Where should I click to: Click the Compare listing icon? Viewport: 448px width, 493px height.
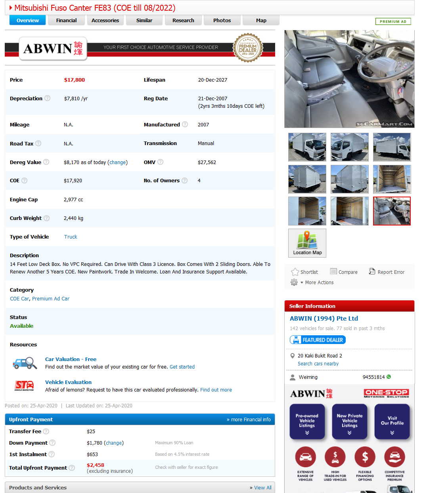(333, 271)
